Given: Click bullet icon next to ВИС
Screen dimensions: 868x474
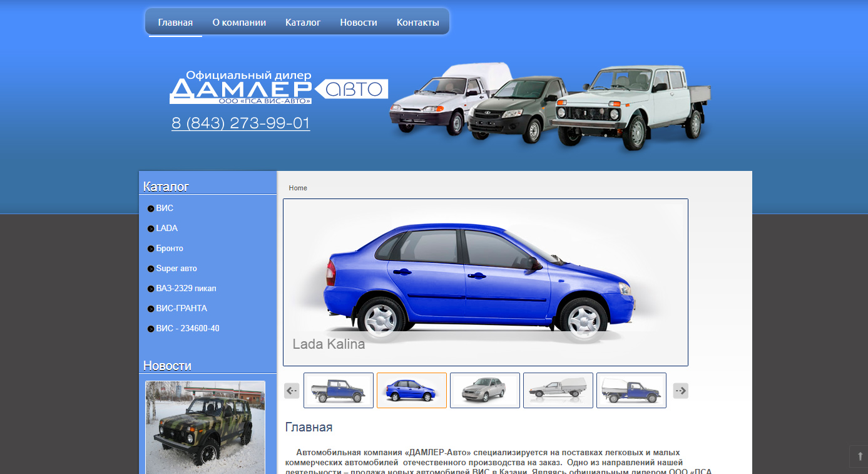Looking at the screenshot, I should 151,209.
